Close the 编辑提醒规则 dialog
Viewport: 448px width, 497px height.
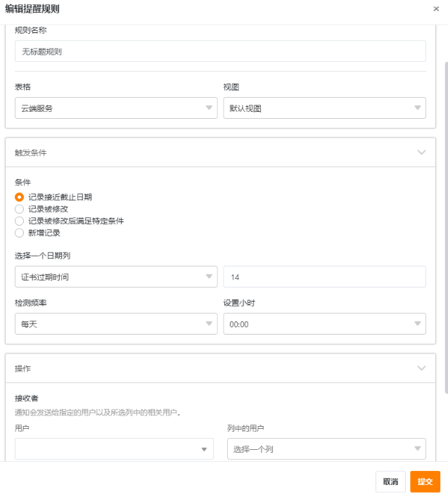[x=436, y=9]
